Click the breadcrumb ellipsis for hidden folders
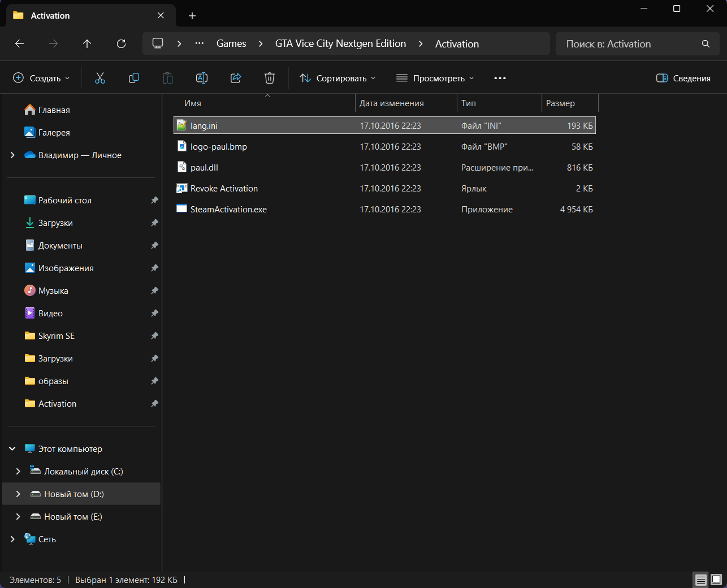Screen dimensions: 727x588 click(200, 43)
